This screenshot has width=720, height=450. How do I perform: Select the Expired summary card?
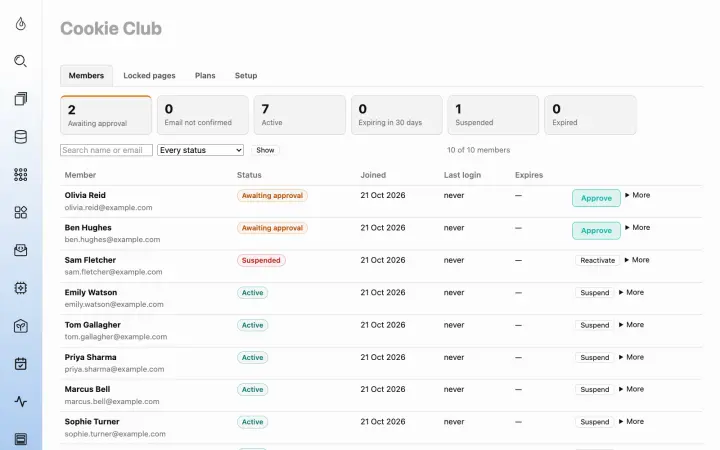pos(591,115)
